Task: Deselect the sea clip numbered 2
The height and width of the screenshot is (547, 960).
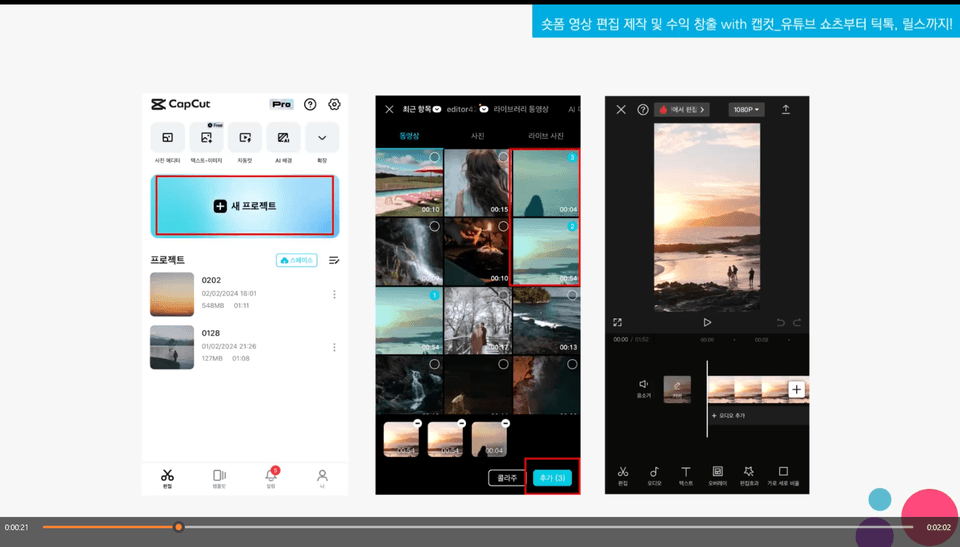Action: [572, 227]
